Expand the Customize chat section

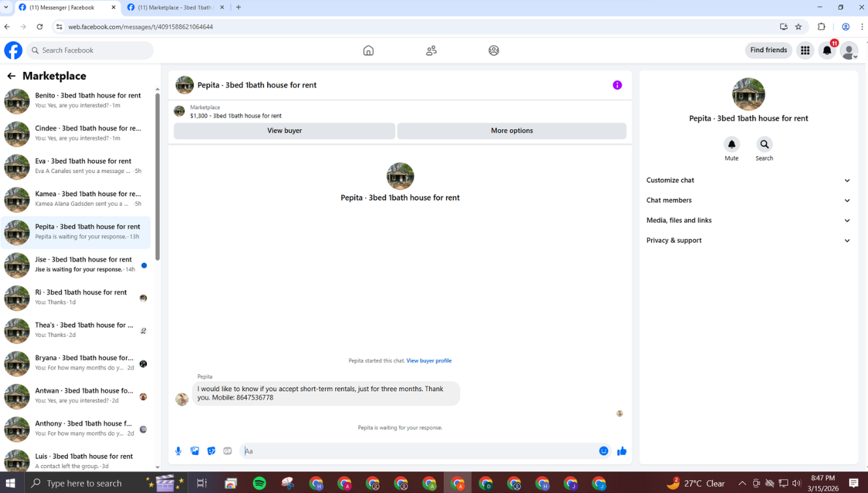[x=748, y=180]
